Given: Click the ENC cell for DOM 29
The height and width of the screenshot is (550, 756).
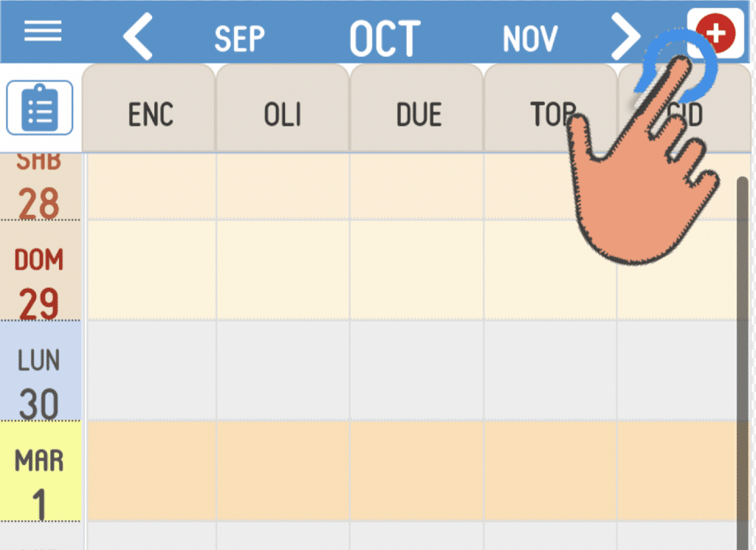Looking at the screenshot, I should pos(151,269).
